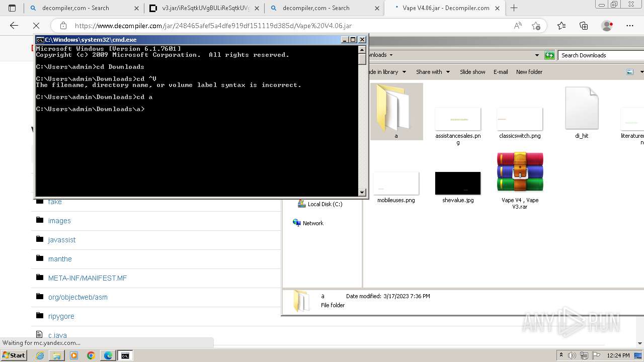Launch Internet Explorer from taskbar
644x362 pixels.
(40, 355)
